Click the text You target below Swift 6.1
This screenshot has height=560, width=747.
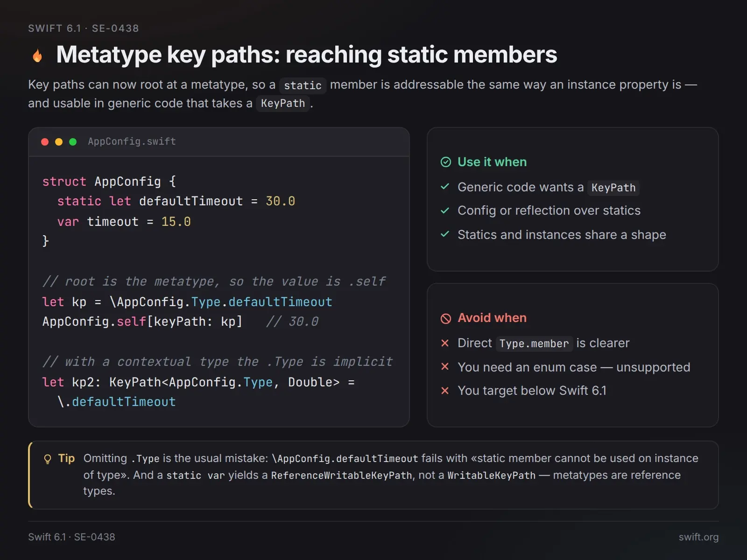(x=532, y=391)
